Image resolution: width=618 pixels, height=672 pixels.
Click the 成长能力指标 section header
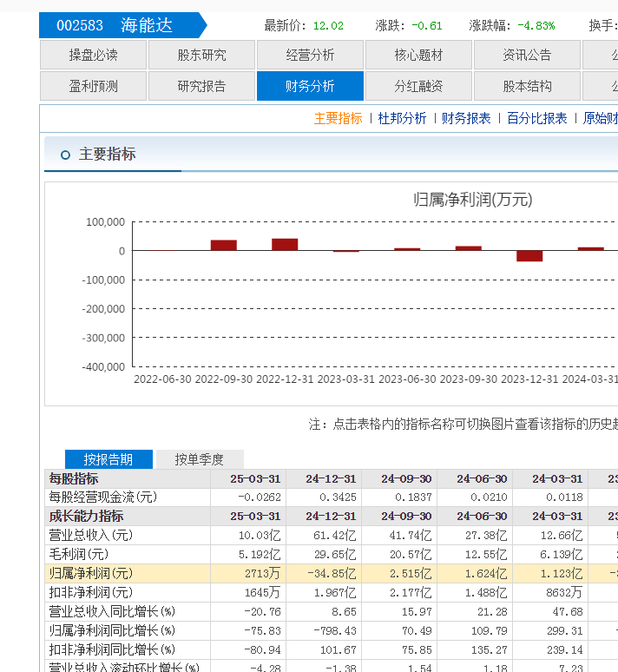86,517
